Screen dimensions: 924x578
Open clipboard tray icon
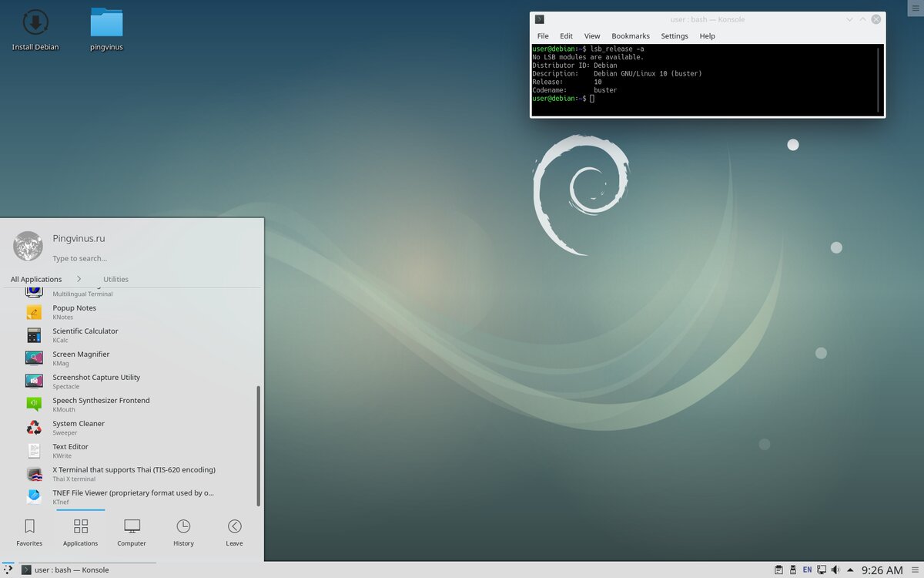pyautogui.click(x=778, y=570)
